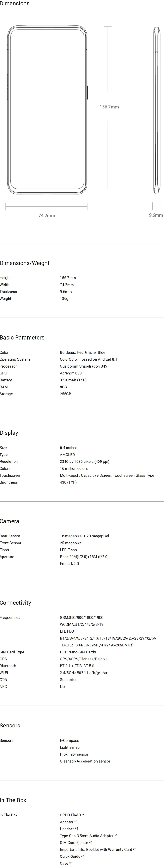Click the Qualcomm Snapdragon 845 processor value

click(83, 366)
